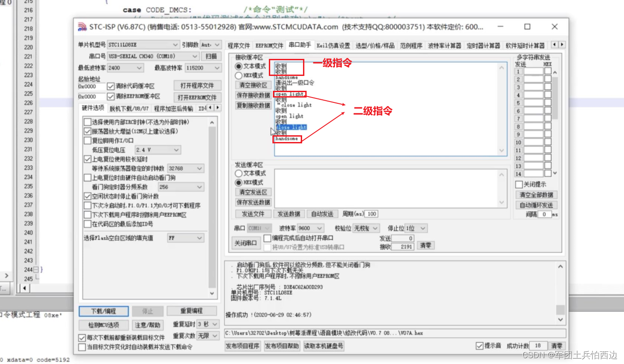624x364 pixels.
Task: Click the 检测MCU选项 button
Action: point(103,325)
